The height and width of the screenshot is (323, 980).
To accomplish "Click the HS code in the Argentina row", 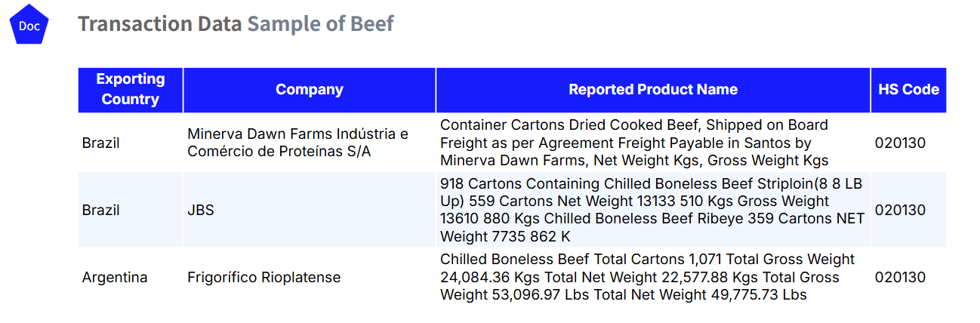I will click(x=900, y=277).
